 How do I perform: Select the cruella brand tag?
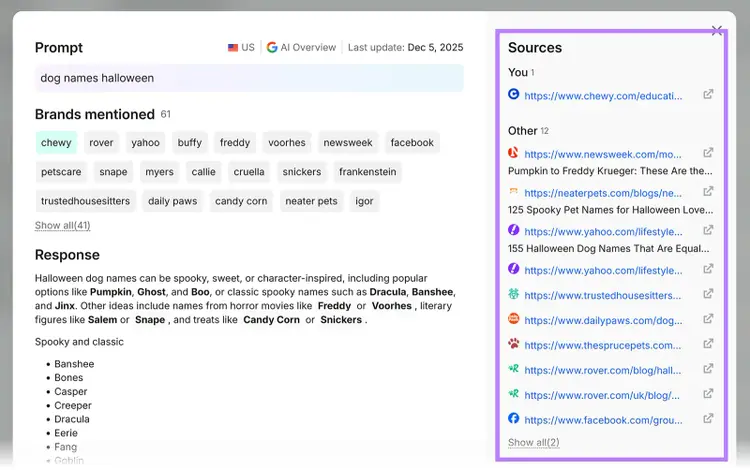[x=249, y=172]
